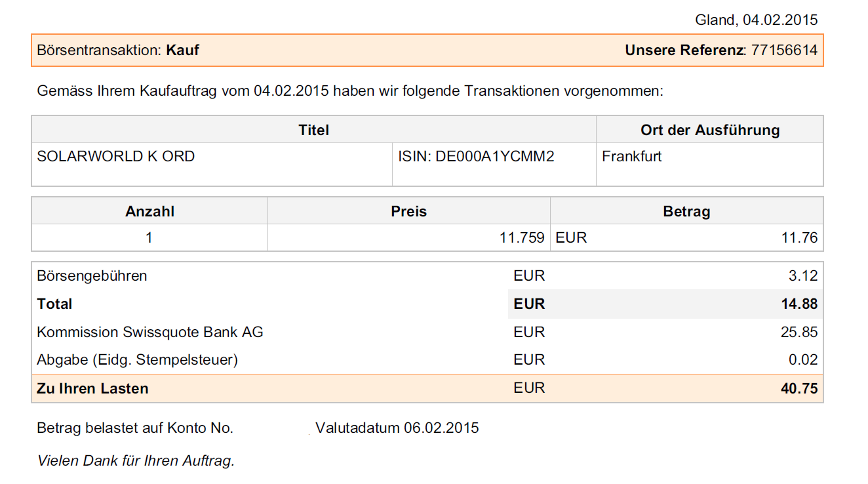Screen dimensions: 868x484
Task: Click the Total amount 14.88
Action: click(799, 304)
